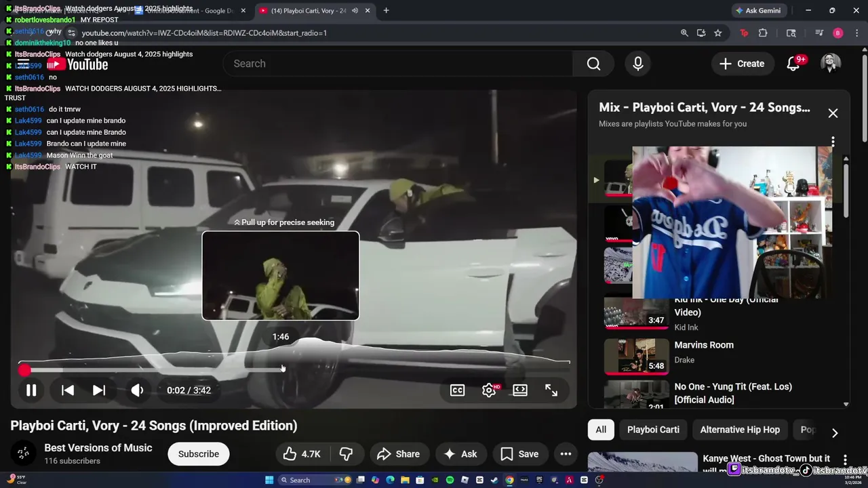Close the mix playlist panel
This screenshot has height=488, width=868.
point(833,113)
